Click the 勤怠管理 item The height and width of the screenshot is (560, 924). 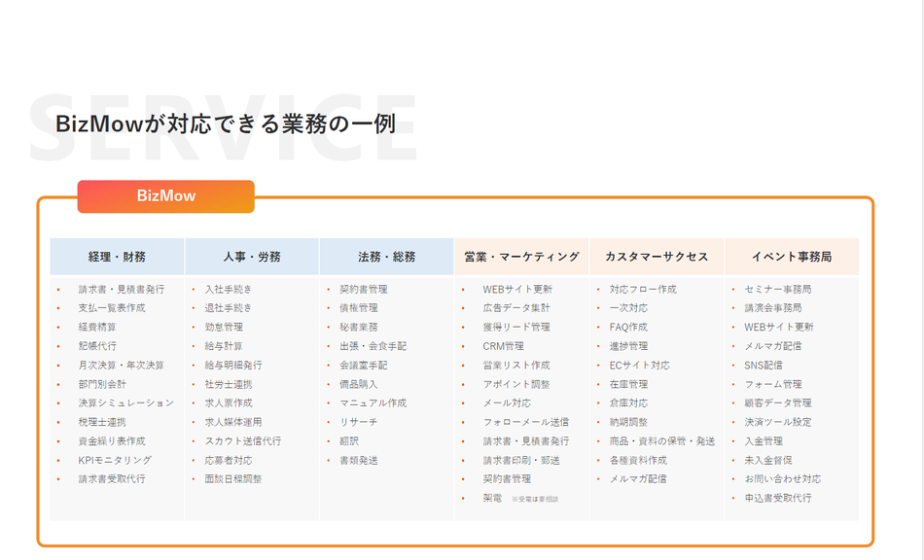[x=224, y=327]
